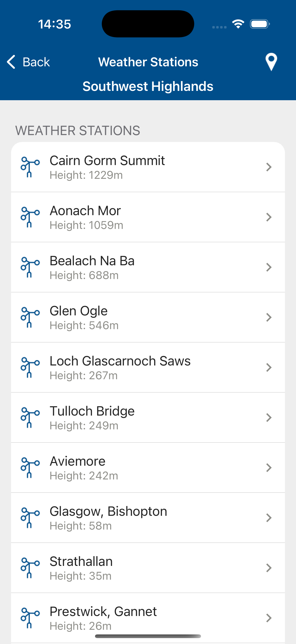The image size is (296, 644).
Task: Tap the Glen Ogle weather station icon
Action: point(30,317)
